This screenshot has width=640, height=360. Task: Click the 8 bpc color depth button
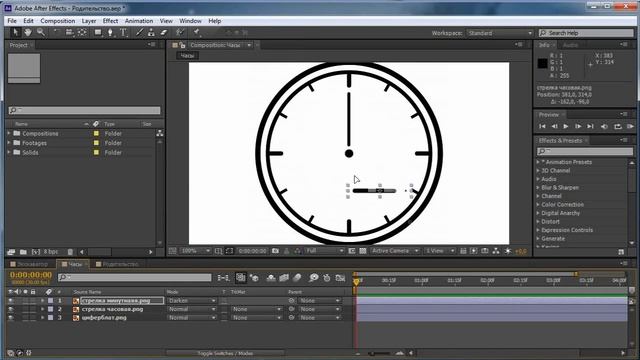[51, 252]
